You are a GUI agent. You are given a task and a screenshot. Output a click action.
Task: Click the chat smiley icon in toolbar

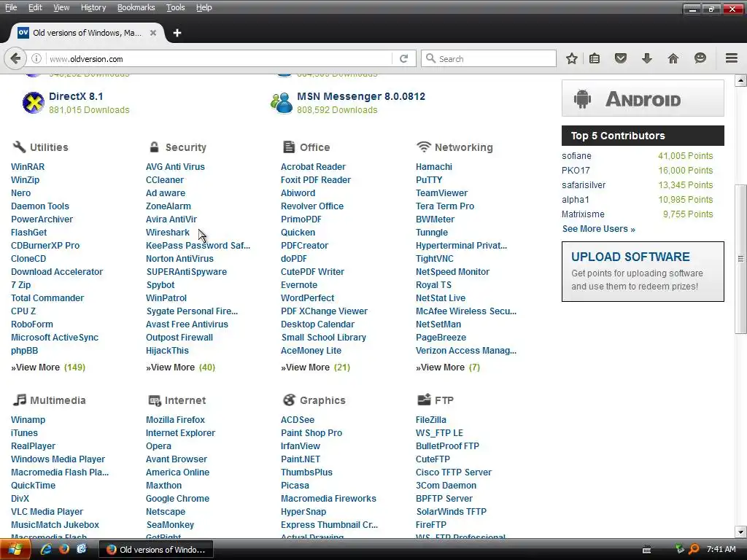(x=700, y=58)
